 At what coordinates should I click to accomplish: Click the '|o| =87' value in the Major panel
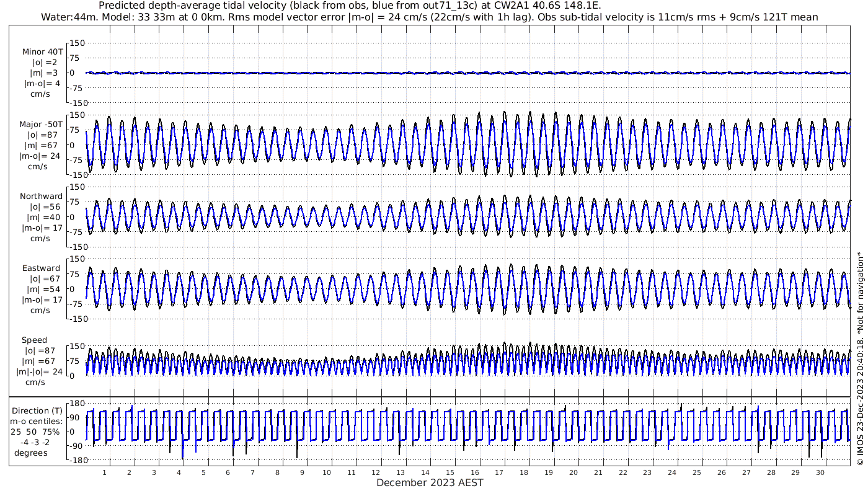[x=42, y=135]
